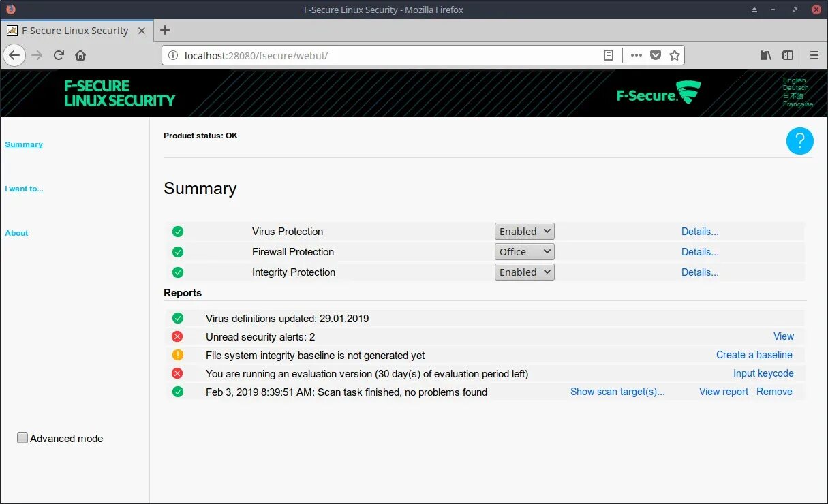Remove the scan task report entry

point(774,392)
